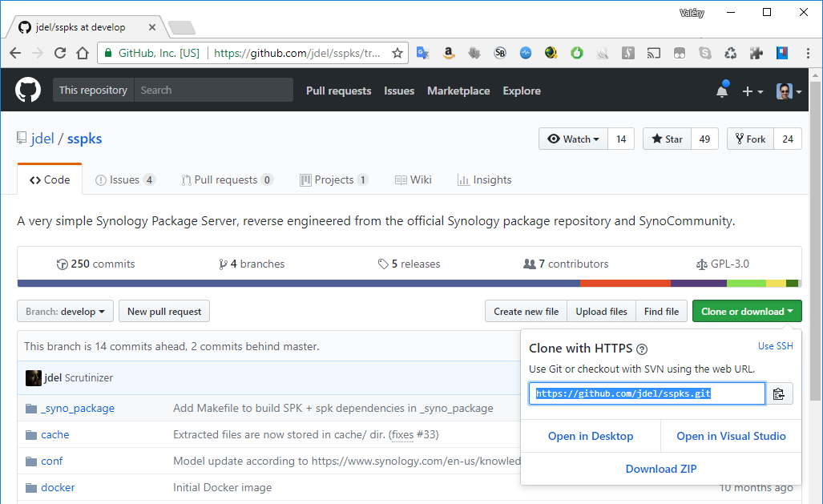Click the This repository search scope
This screenshot has height=504, width=823.
pos(93,90)
